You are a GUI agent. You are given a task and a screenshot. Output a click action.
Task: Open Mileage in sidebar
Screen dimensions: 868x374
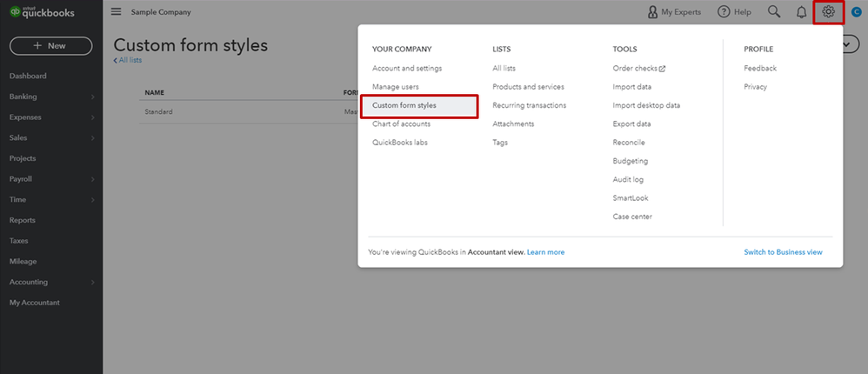tap(23, 261)
